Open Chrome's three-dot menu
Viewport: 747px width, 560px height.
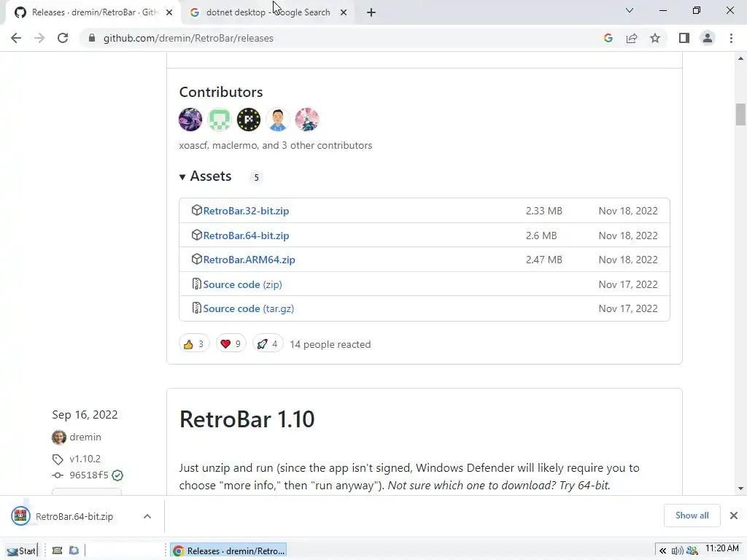pyautogui.click(x=731, y=38)
